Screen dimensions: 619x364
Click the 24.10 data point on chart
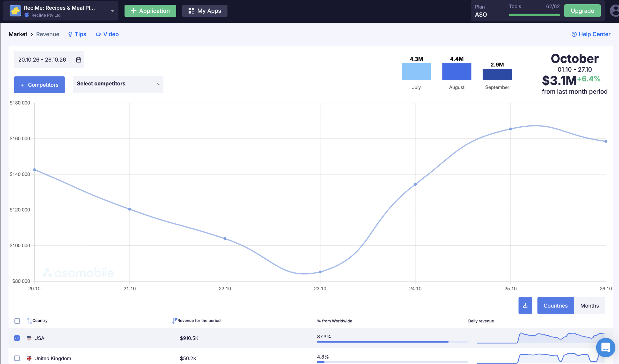click(x=415, y=184)
